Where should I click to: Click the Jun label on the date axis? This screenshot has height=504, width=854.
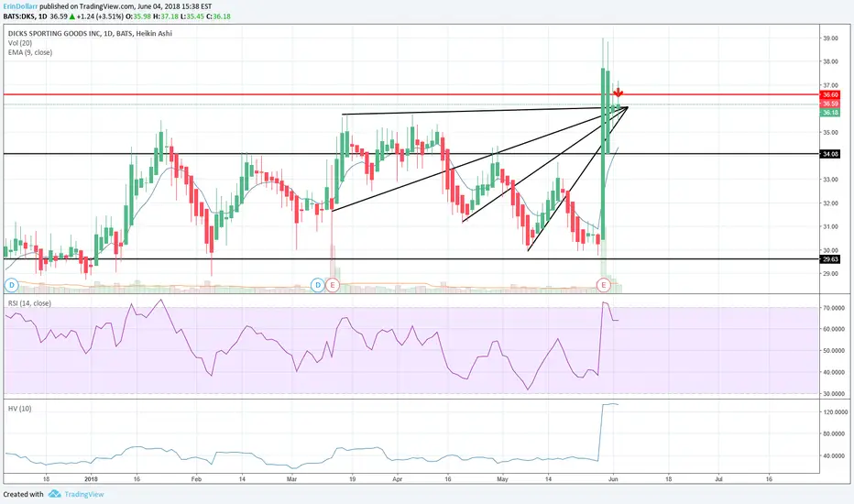[x=614, y=479]
